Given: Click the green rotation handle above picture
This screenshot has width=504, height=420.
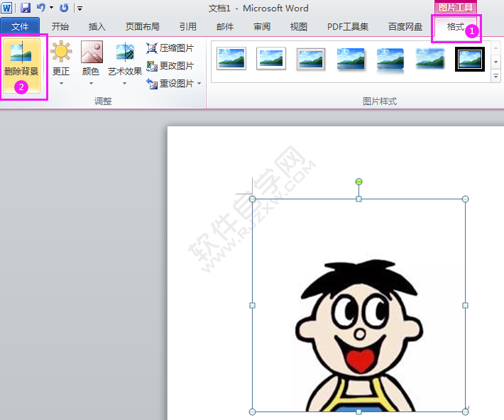Looking at the screenshot, I should [358, 182].
